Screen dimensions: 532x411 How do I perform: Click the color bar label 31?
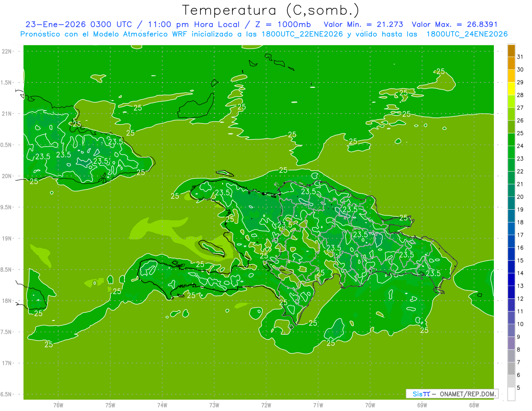point(520,57)
